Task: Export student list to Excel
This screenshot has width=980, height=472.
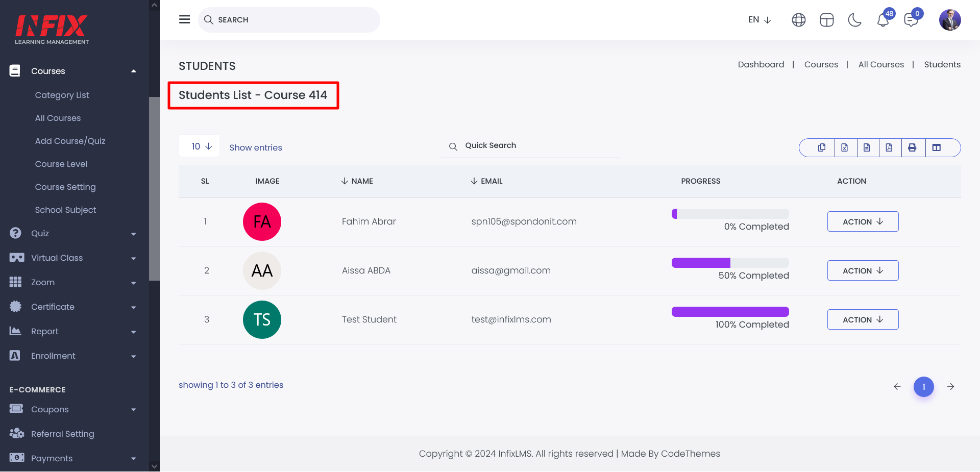Action: (845, 147)
